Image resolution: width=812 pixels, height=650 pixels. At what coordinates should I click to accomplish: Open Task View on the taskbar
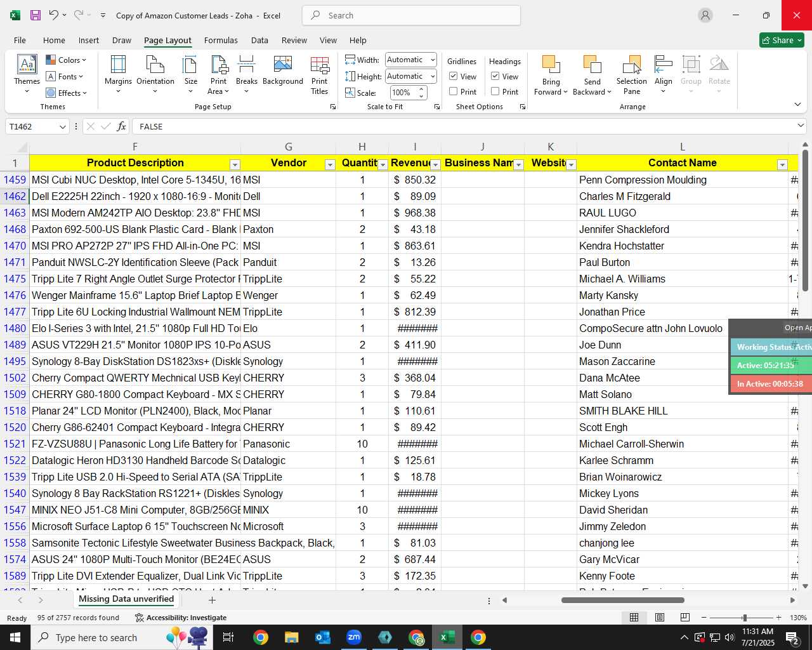tap(228, 637)
